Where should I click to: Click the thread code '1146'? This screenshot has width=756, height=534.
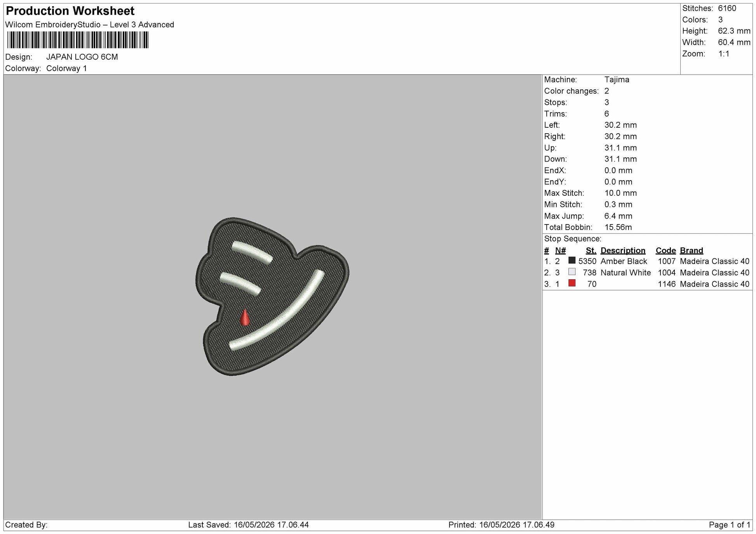coord(667,284)
